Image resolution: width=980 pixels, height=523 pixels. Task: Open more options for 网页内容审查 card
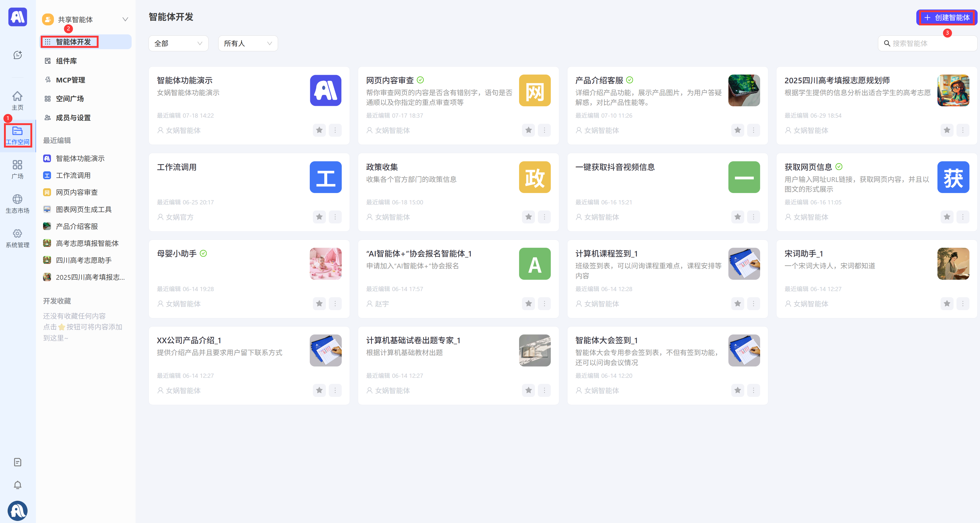pyautogui.click(x=544, y=130)
